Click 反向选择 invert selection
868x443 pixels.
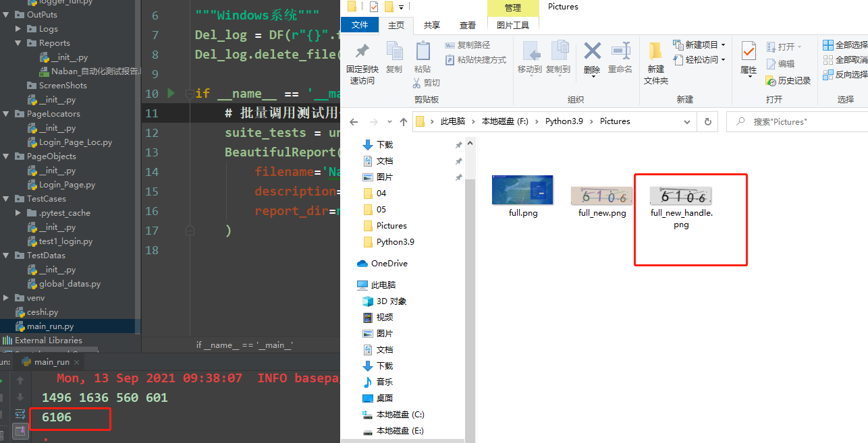click(x=845, y=75)
